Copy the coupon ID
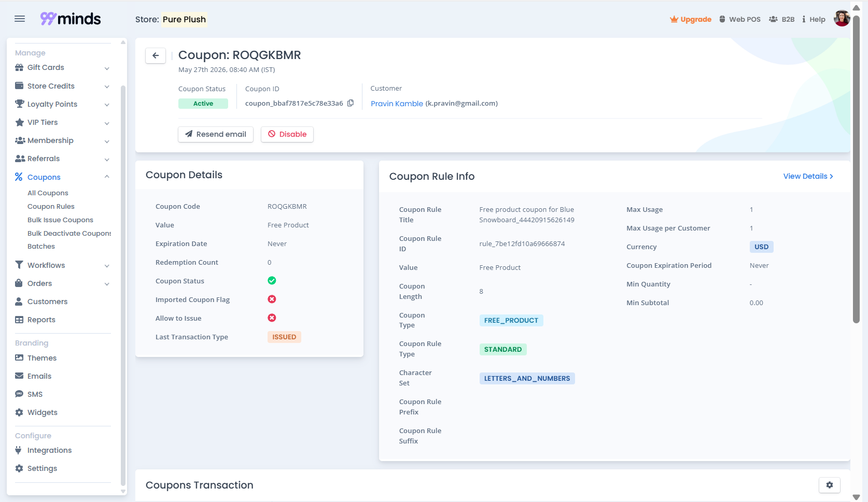The image size is (868, 502). [x=351, y=103]
